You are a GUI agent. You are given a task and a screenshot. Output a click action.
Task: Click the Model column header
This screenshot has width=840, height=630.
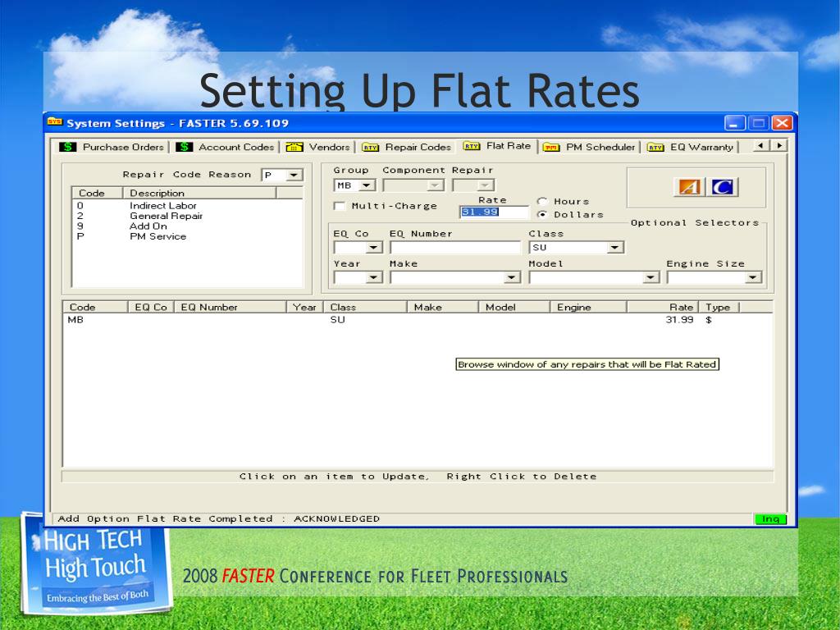point(514,307)
